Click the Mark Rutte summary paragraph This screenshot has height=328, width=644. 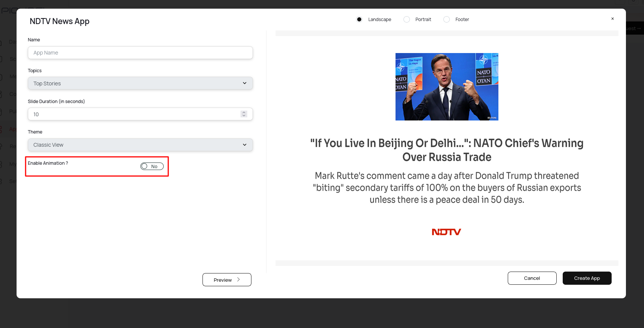(x=447, y=188)
